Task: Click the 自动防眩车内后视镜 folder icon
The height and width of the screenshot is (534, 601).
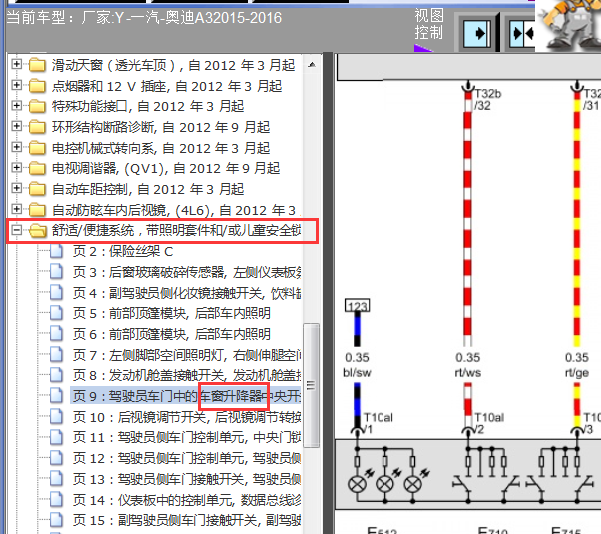Action: 37,210
